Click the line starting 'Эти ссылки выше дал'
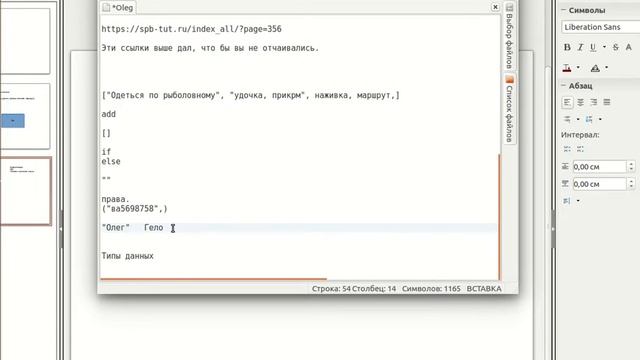The image size is (640, 360). [210, 48]
